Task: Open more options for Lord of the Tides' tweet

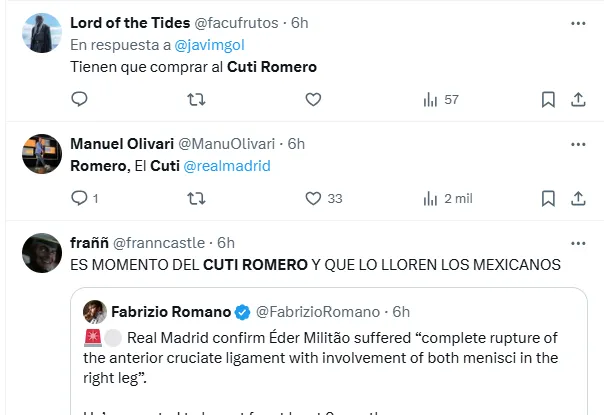Action: point(578,22)
